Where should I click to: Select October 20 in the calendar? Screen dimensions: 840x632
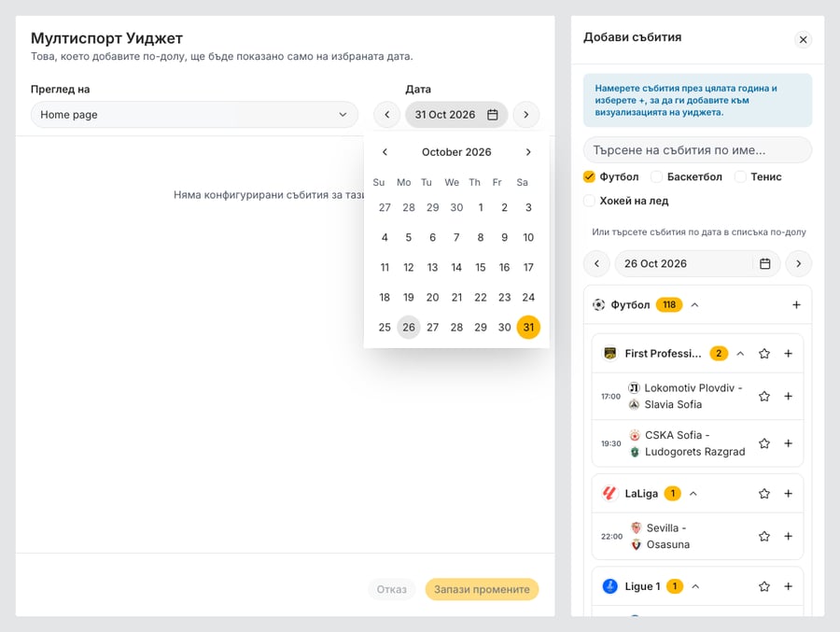click(x=432, y=298)
